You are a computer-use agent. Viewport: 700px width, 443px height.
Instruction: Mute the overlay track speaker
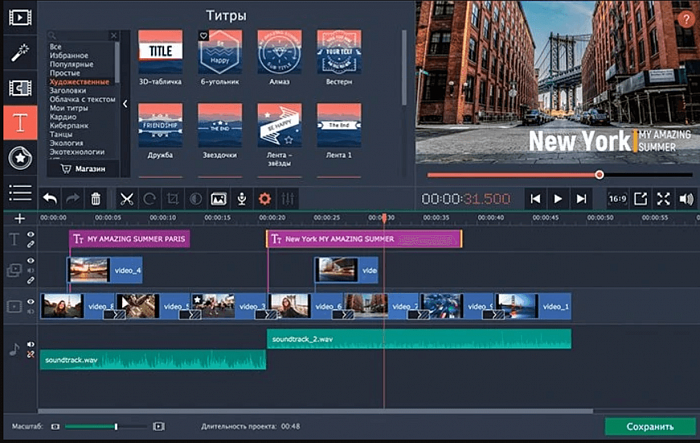coord(30,270)
